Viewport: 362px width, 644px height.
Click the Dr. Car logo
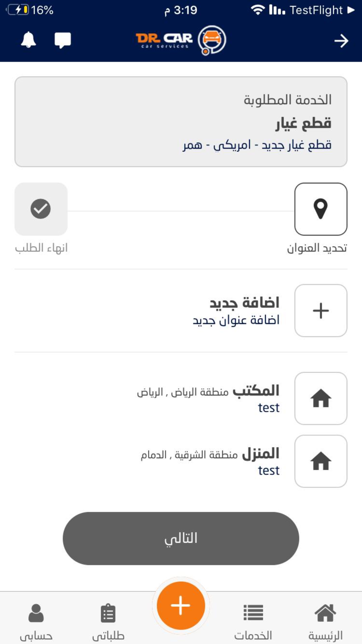(x=181, y=40)
